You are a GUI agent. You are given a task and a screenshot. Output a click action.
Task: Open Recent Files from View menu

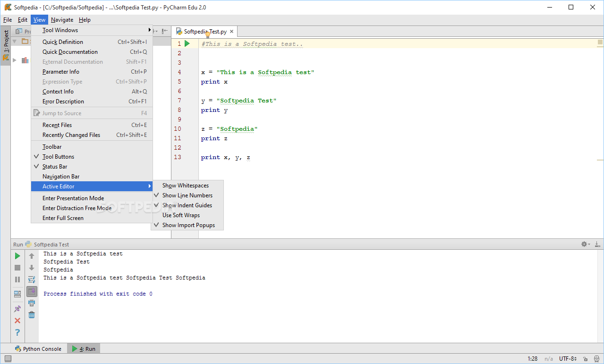tap(92, 125)
